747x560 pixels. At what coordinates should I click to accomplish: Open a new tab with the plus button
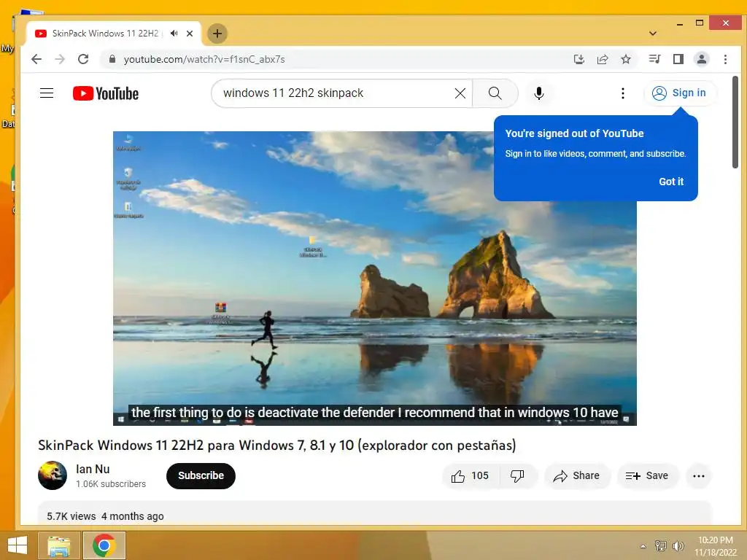pos(217,34)
